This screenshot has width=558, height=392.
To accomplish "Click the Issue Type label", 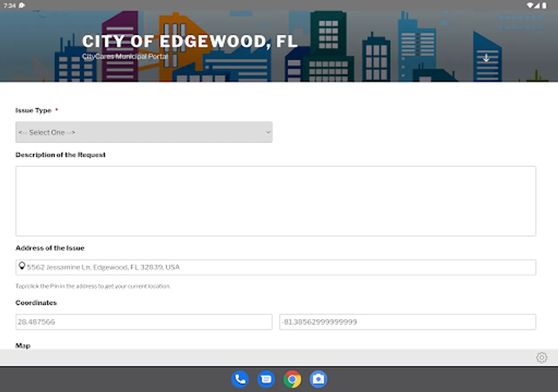I will point(34,111).
